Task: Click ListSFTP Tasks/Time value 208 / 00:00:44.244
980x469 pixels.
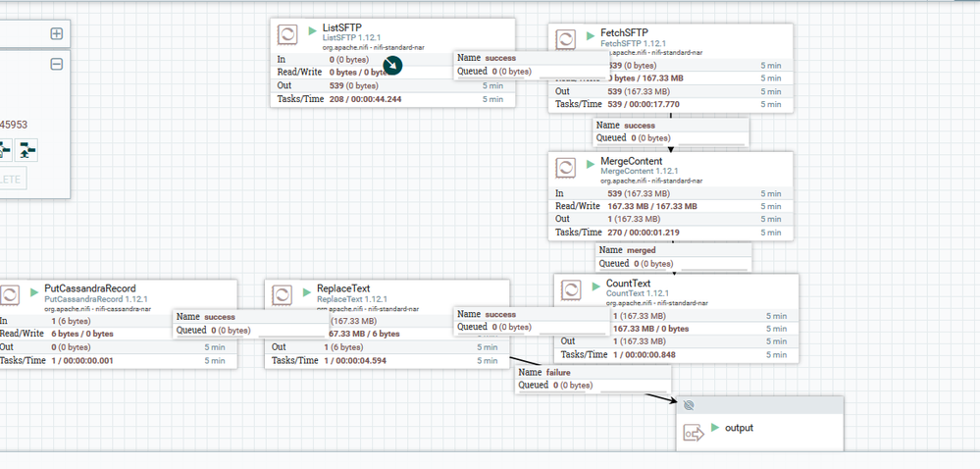Action: click(x=366, y=99)
